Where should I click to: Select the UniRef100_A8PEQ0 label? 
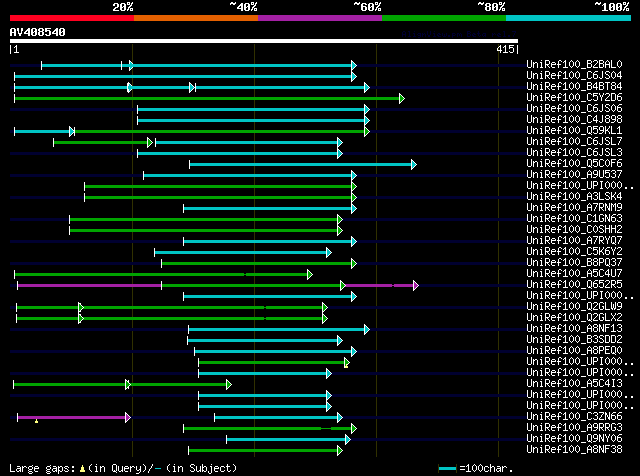574,351
